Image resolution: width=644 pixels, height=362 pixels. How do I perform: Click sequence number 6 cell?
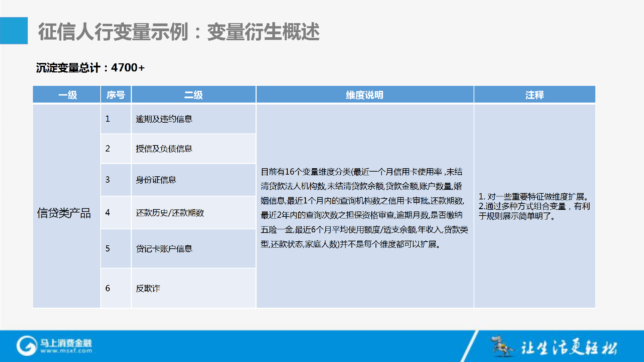pos(116,288)
